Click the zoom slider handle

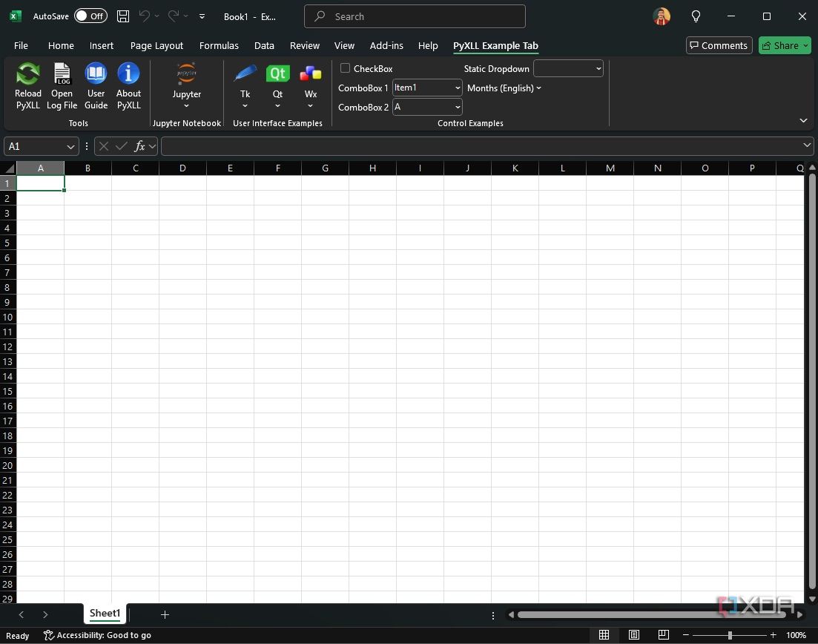coord(730,635)
